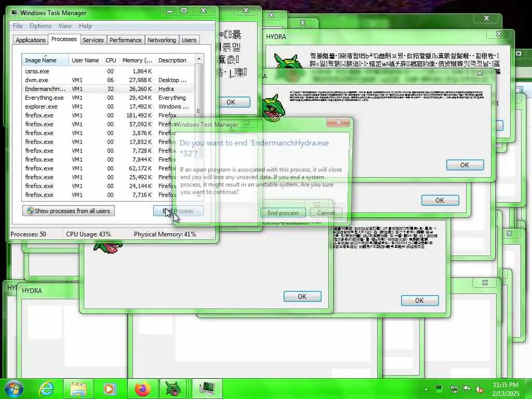Click OK in the dialog under Task Manager
This screenshot has height=399, width=532.
302,297
